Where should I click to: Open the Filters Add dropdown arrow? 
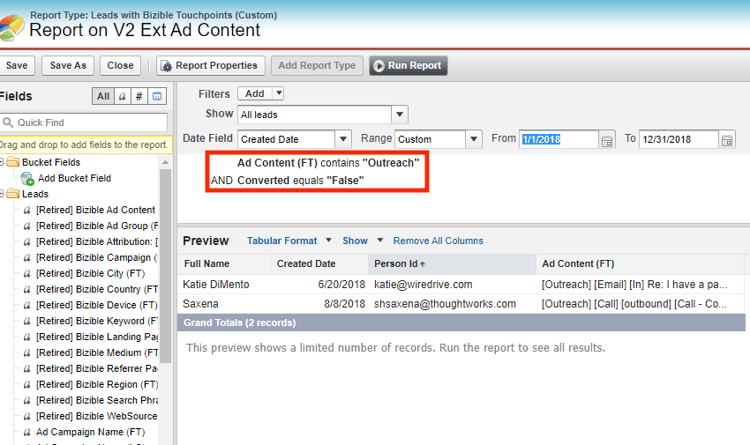click(278, 93)
